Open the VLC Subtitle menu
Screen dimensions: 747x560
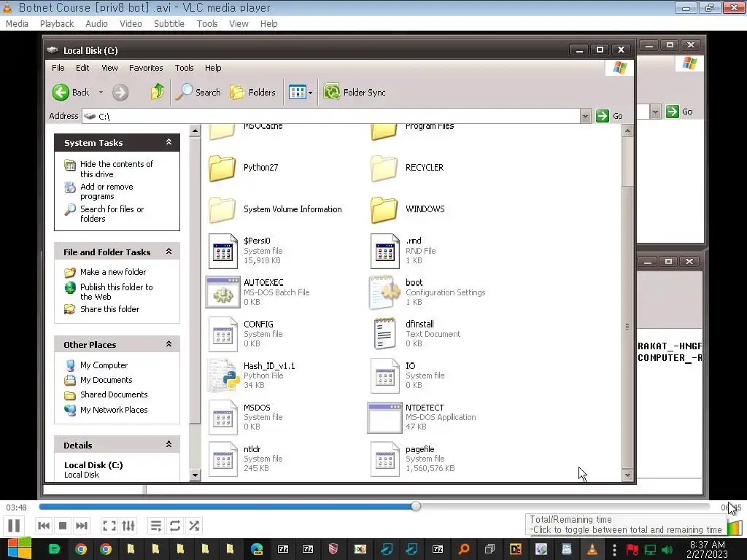(169, 24)
